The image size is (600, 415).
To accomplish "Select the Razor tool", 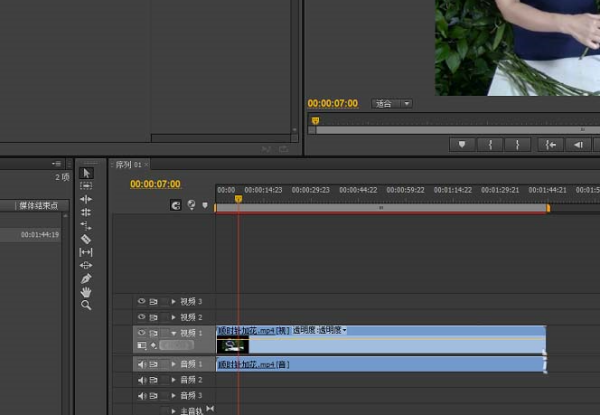I will pos(86,239).
